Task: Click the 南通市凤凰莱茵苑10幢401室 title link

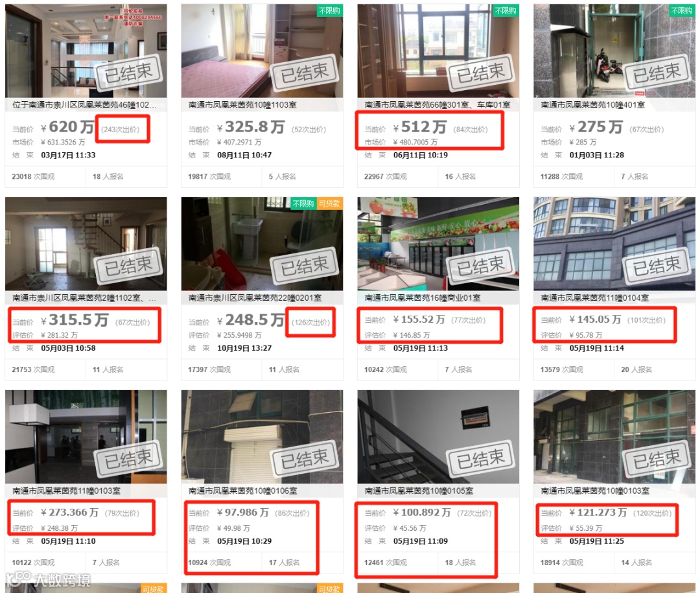Action: (592, 105)
